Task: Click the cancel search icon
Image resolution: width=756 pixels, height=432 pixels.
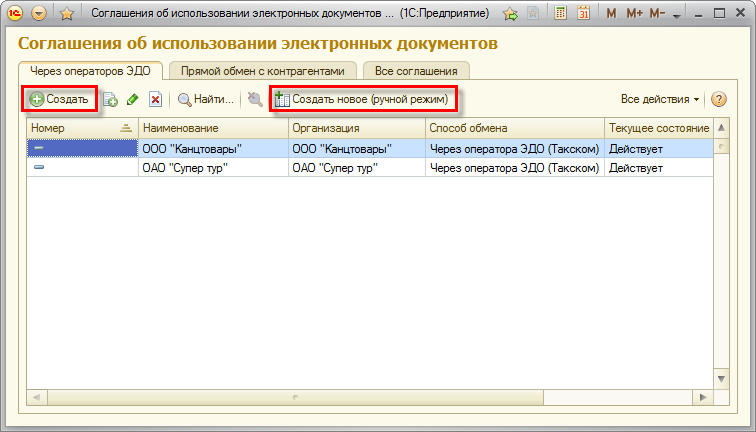Action: 255,99
